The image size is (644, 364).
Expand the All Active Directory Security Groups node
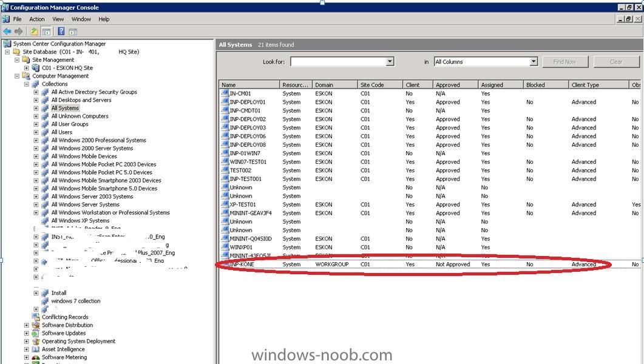point(36,92)
